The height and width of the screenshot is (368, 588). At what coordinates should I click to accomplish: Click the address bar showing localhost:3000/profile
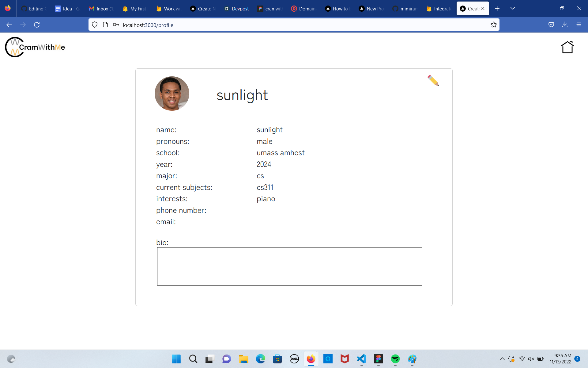(294, 25)
